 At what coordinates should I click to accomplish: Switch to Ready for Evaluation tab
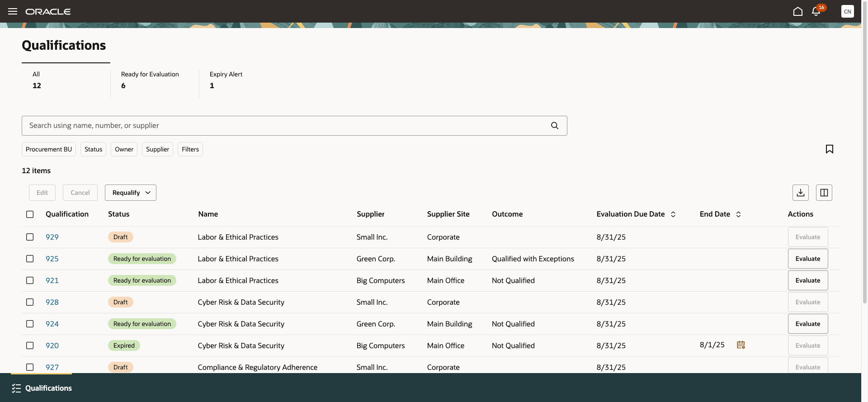click(x=155, y=80)
